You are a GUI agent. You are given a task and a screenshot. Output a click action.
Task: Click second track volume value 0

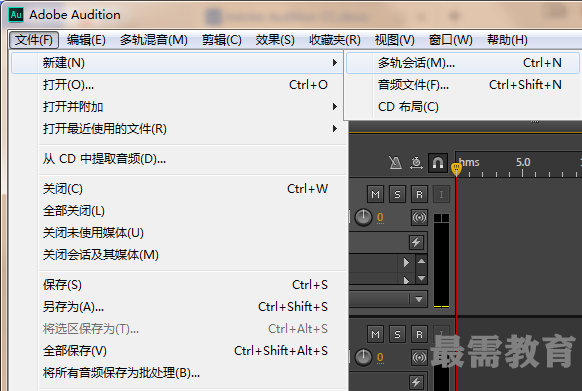click(x=380, y=358)
